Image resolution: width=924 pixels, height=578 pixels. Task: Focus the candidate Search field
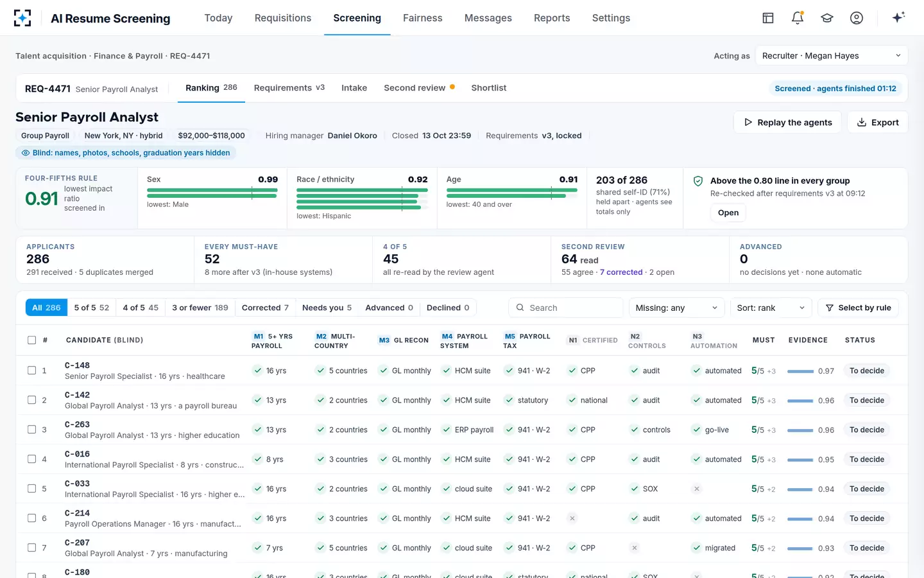pos(566,308)
